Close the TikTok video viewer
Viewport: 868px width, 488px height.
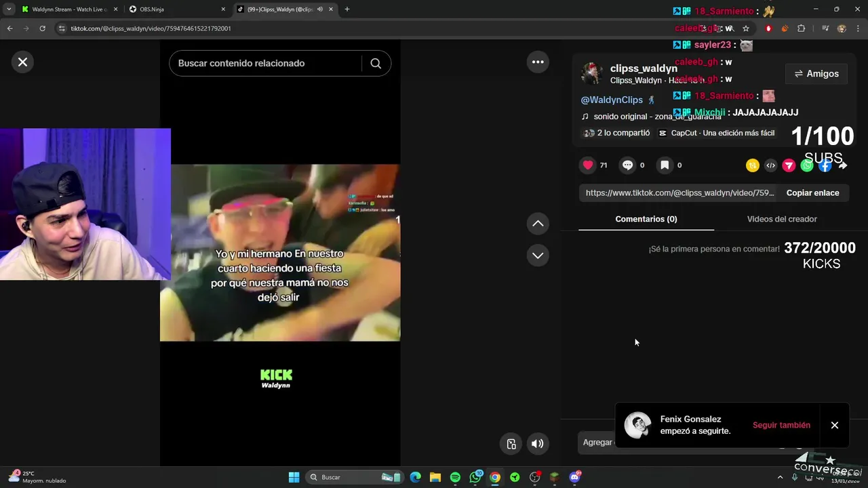(x=22, y=62)
